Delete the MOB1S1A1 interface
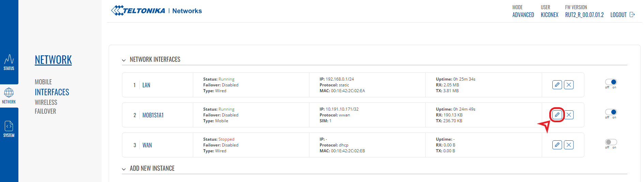This screenshot has height=182, width=644. (x=569, y=115)
